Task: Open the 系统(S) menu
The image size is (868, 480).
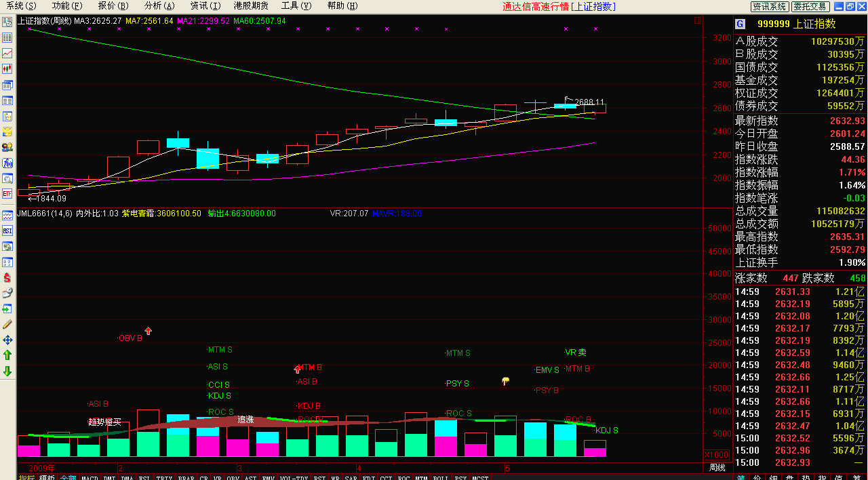Action: pyautogui.click(x=22, y=6)
